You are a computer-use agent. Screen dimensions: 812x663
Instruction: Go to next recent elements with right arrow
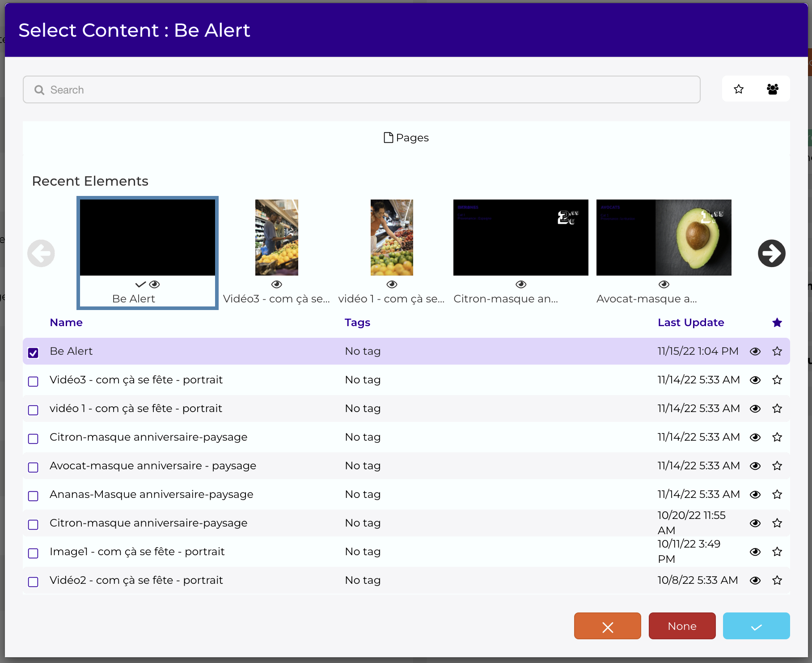(772, 253)
